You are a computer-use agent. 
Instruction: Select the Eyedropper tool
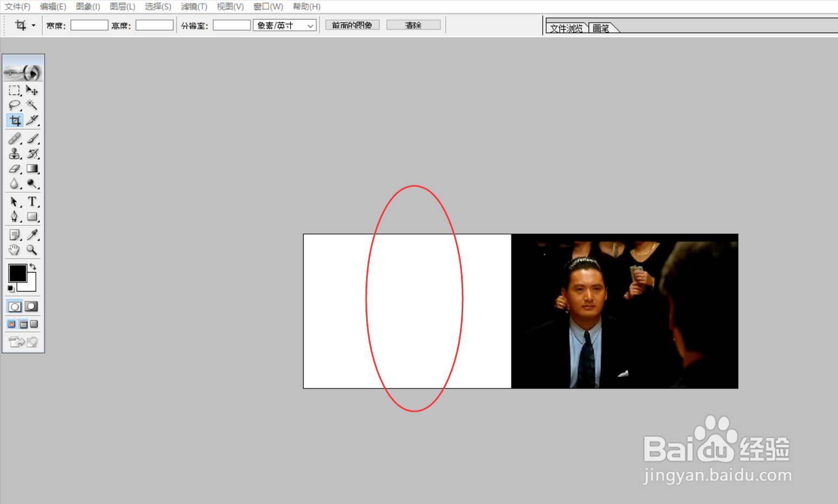pyautogui.click(x=32, y=235)
